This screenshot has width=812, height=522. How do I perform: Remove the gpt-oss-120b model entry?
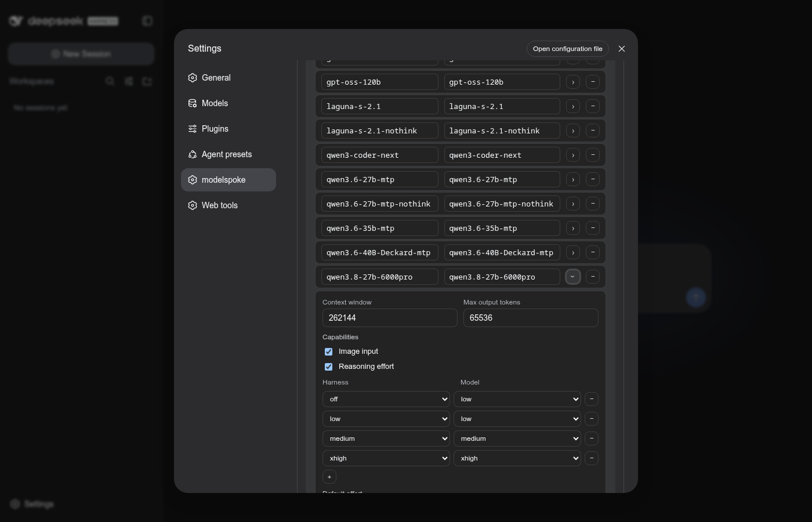click(593, 82)
